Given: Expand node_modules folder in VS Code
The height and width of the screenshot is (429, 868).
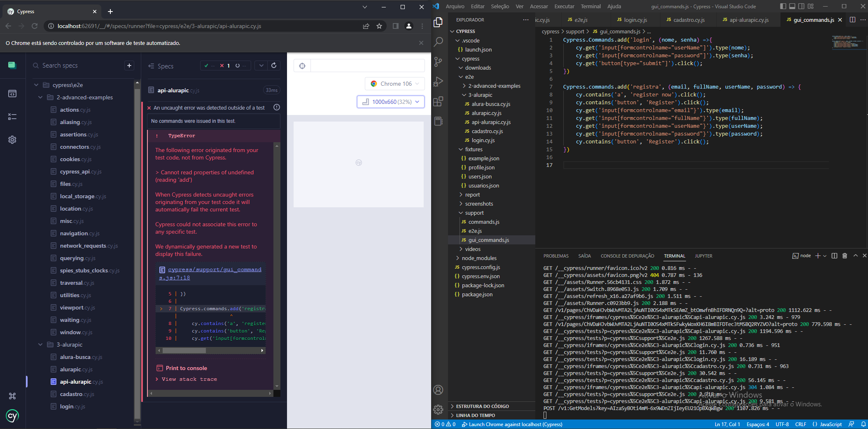Looking at the screenshot, I should 479,258.
